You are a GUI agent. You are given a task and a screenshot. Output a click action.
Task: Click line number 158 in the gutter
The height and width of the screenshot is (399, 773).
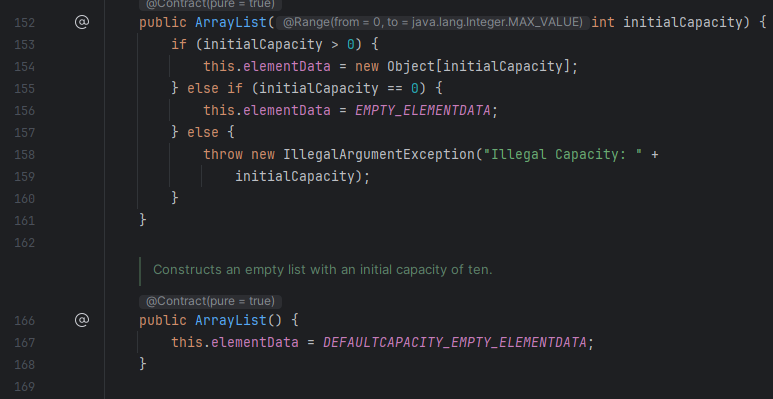25,155
